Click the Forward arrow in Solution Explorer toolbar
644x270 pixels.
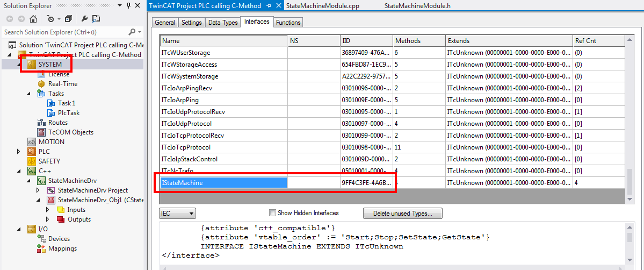(x=21, y=19)
